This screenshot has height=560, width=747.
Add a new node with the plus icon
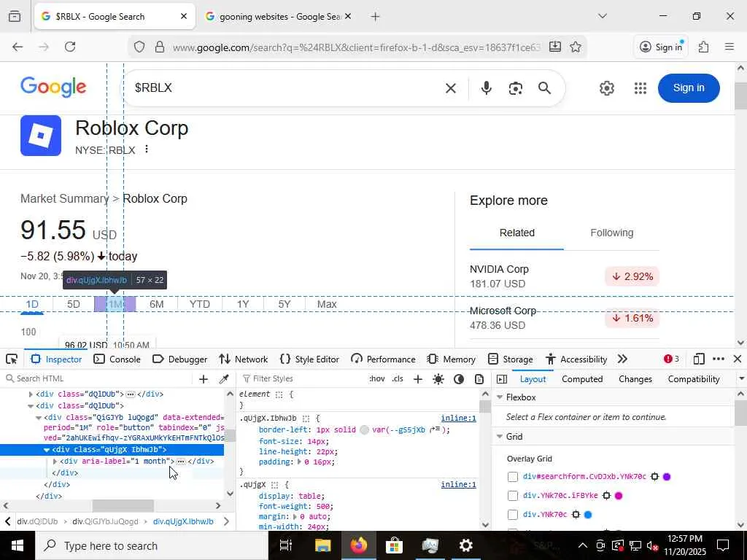coord(204,379)
